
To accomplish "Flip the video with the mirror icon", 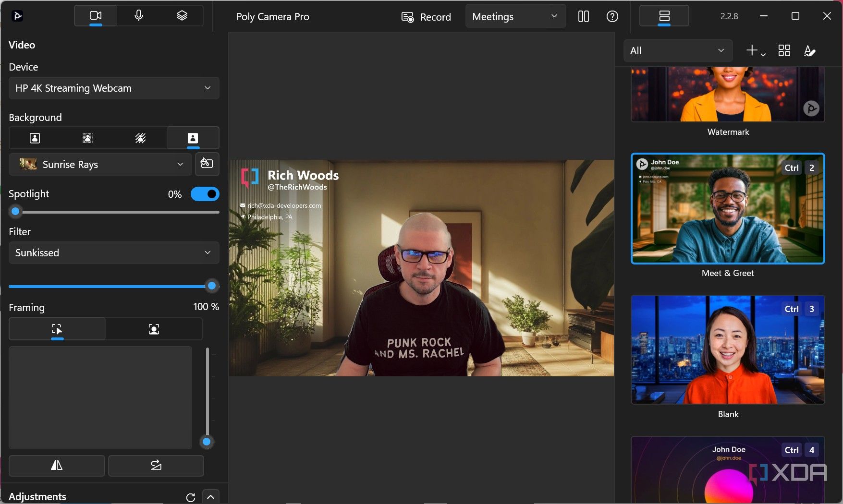I will [57, 465].
